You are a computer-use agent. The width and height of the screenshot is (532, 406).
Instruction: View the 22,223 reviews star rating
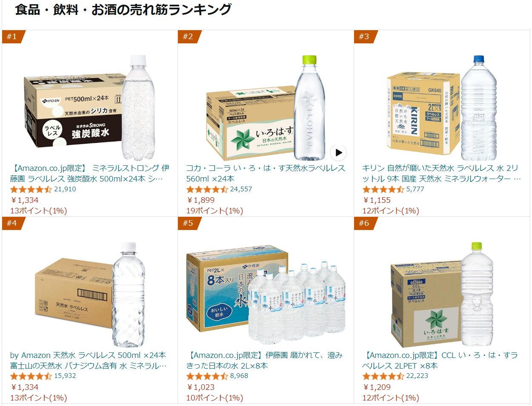[x=395, y=376]
